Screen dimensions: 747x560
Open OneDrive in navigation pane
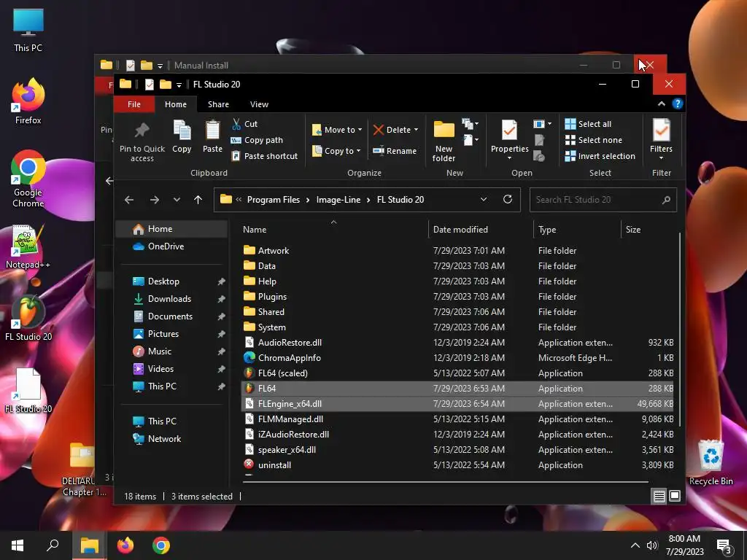point(171,246)
